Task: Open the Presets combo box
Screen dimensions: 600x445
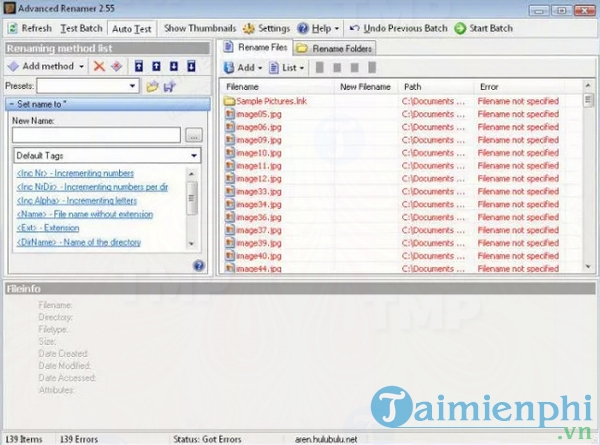Action: [x=88, y=86]
